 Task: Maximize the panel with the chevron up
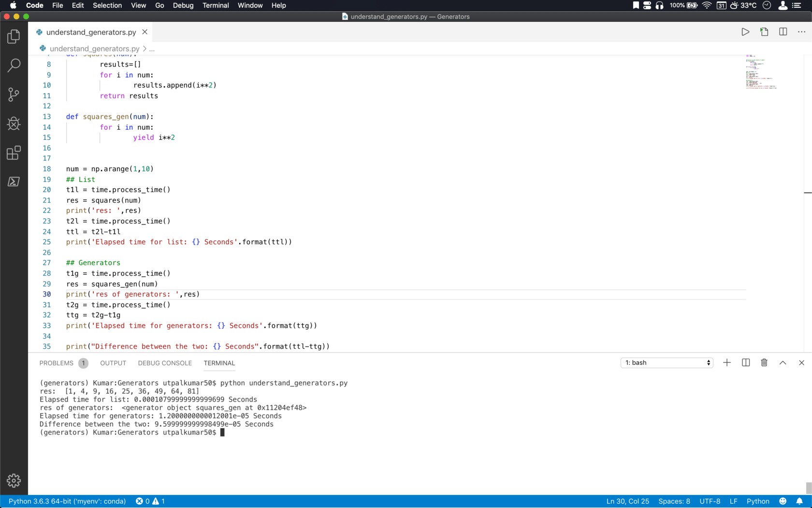[783, 362]
